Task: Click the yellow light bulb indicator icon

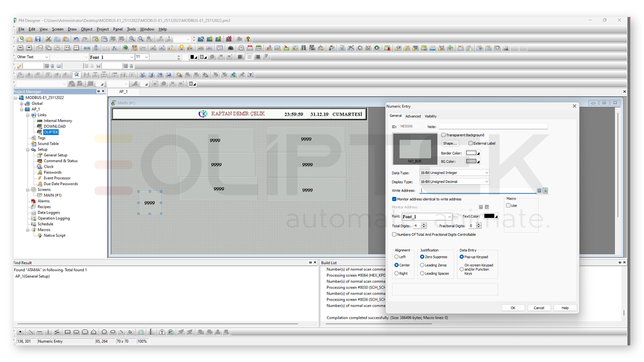Action: click(x=181, y=48)
